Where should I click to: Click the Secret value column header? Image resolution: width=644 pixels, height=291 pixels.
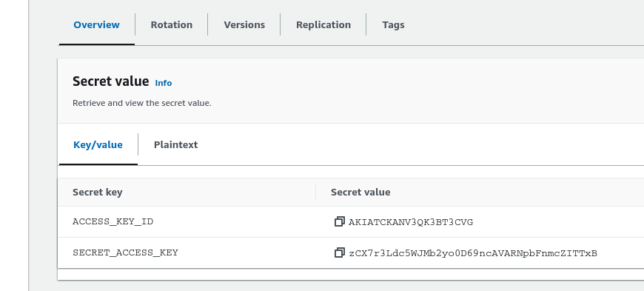[x=360, y=192]
